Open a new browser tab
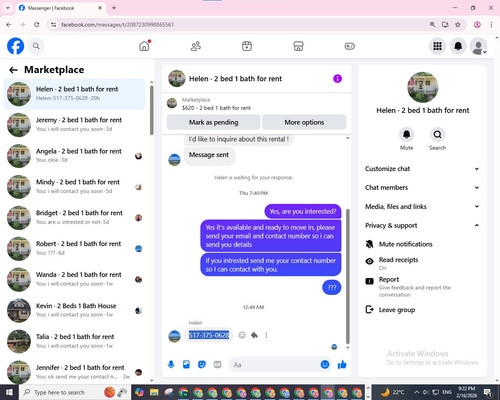 point(114,8)
